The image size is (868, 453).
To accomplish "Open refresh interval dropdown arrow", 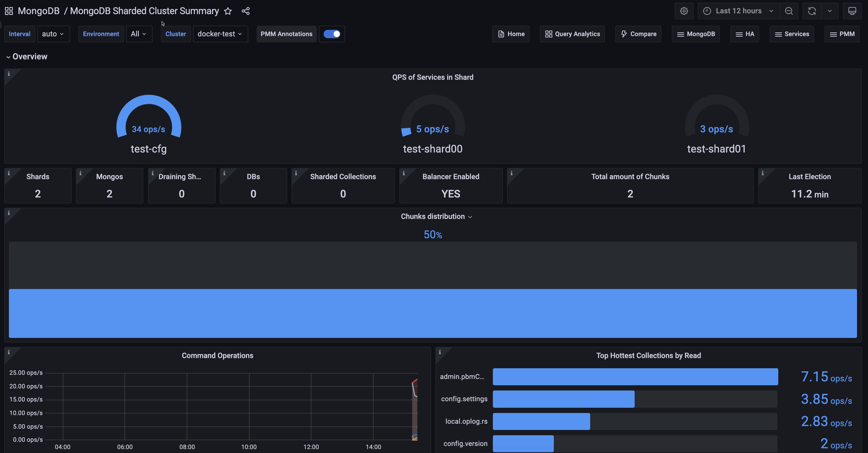I will click(830, 11).
